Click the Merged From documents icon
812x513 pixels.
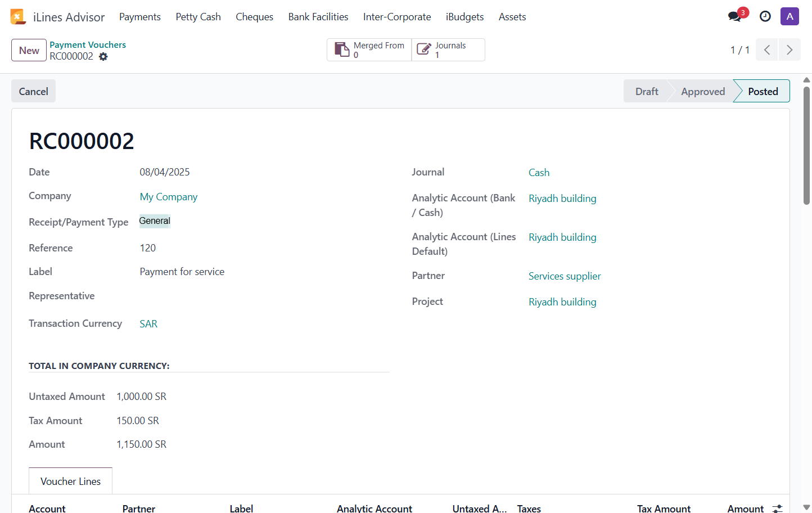pos(342,49)
